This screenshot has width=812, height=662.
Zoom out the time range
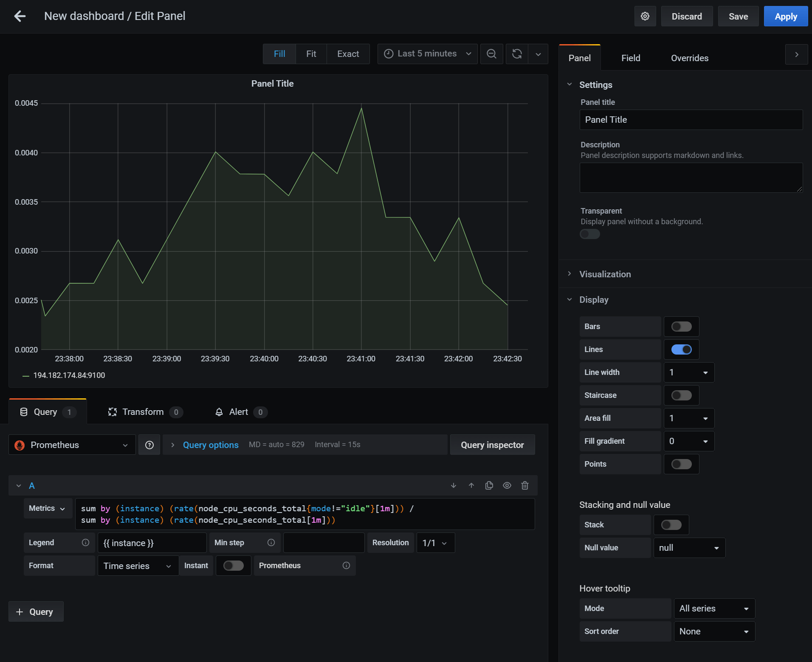tap(491, 54)
